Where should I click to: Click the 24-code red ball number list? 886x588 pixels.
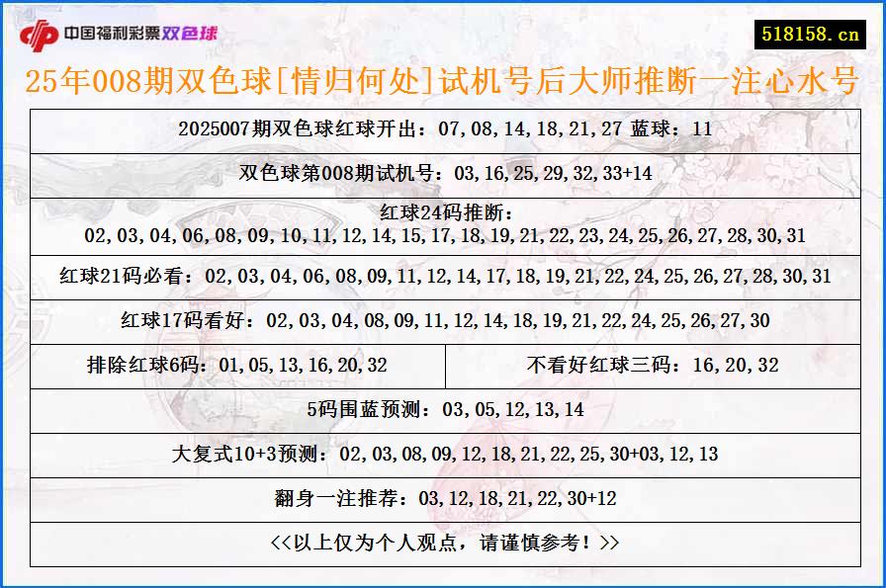(x=443, y=236)
